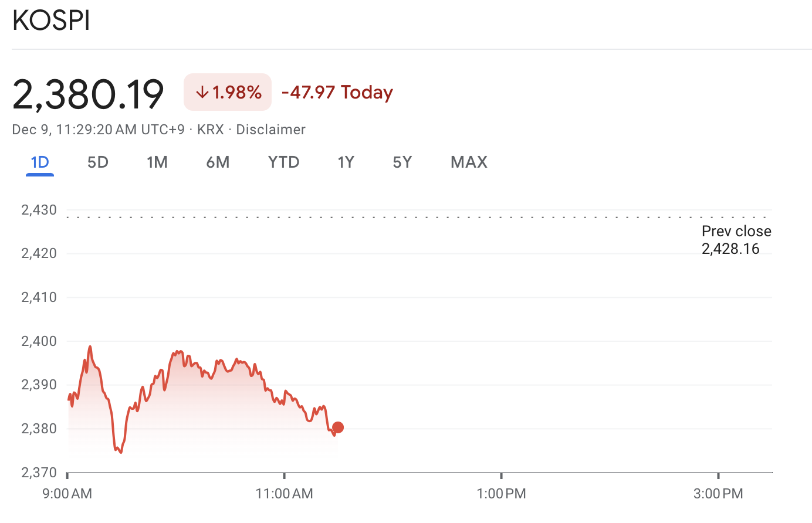Show the 6M time range
This screenshot has height=523, width=812.
click(218, 162)
